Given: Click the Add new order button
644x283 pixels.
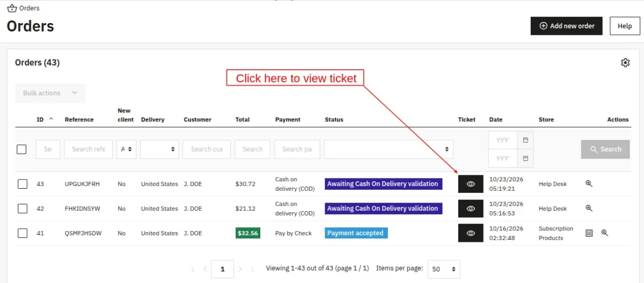Looking at the screenshot, I should click(x=567, y=26).
